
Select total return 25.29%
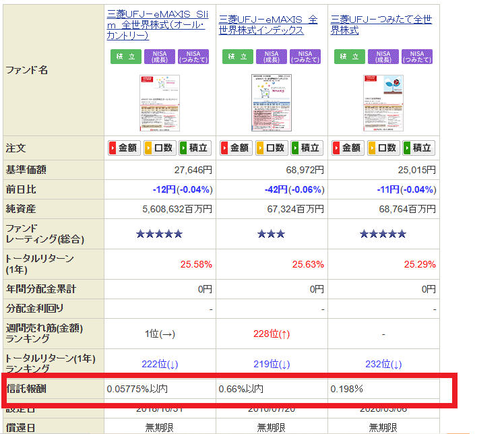tap(420, 264)
